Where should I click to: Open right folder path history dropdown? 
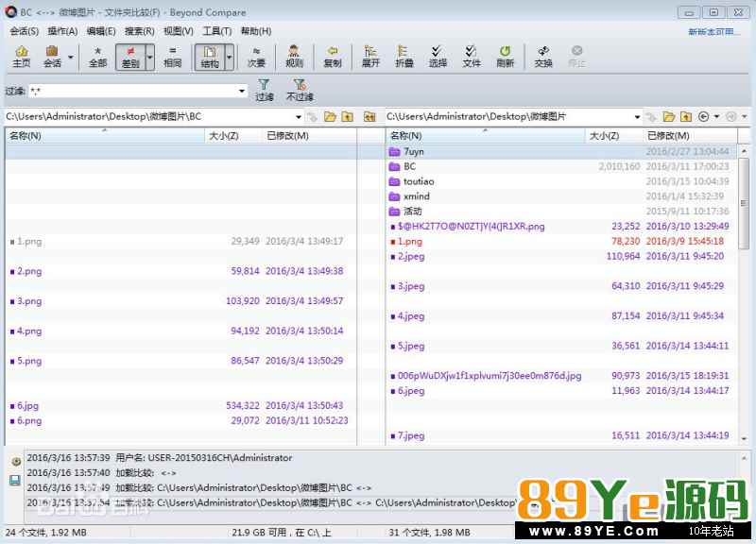click(637, 117)
